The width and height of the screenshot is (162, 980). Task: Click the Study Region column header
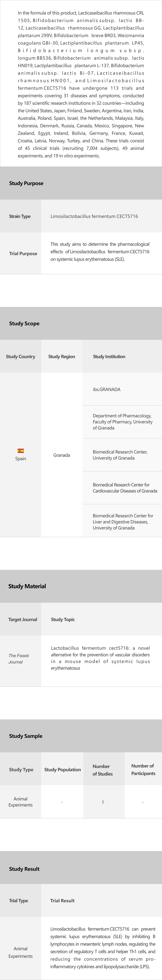tap(62, 357)
